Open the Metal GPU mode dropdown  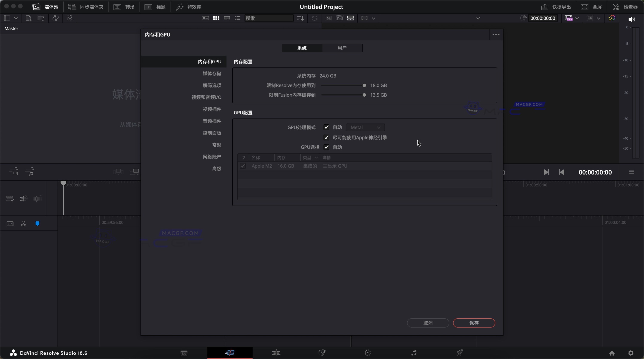tap(366, 127)
